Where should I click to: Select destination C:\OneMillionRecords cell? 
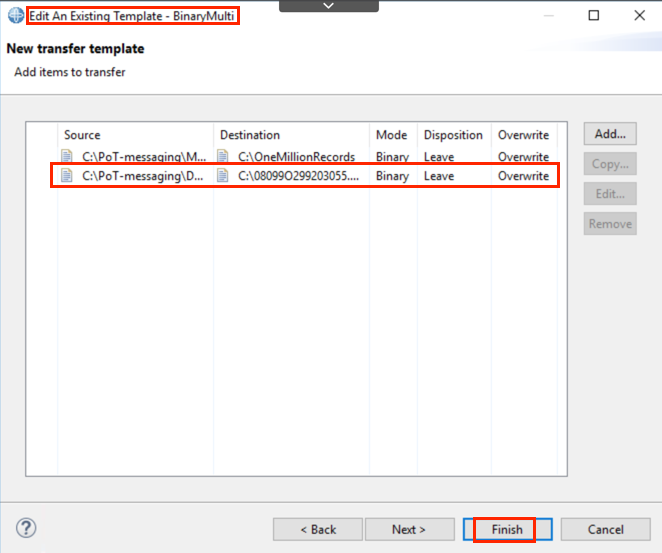(296, 157)
